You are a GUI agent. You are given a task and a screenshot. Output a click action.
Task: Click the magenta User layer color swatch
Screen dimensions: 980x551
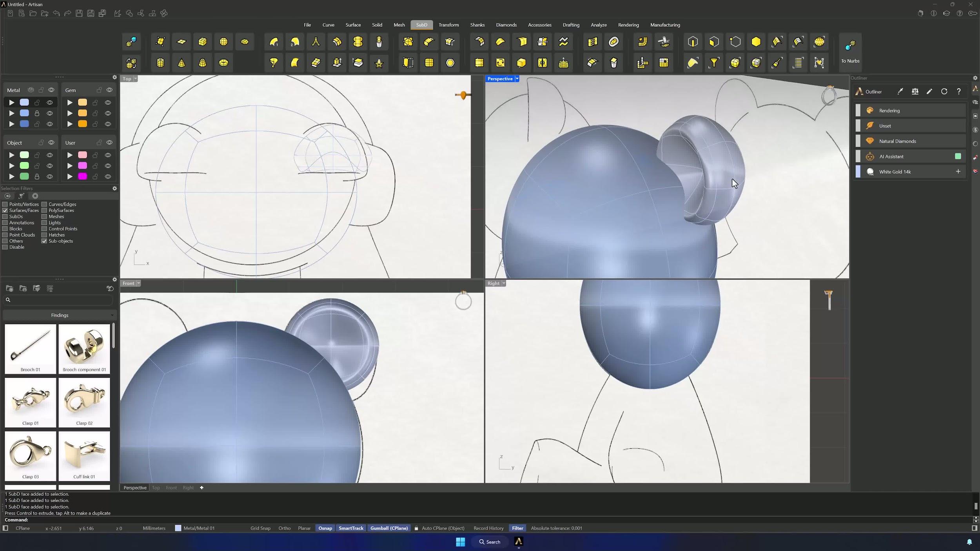(82, 177)
